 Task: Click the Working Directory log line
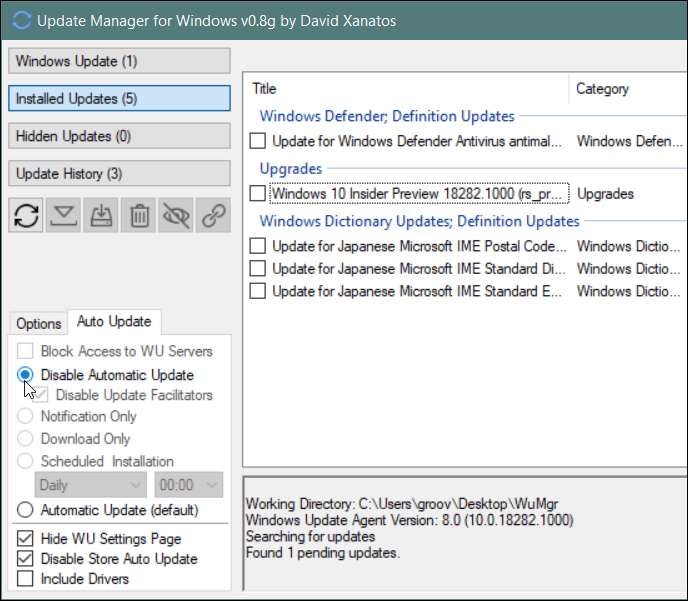coord(401,504)
